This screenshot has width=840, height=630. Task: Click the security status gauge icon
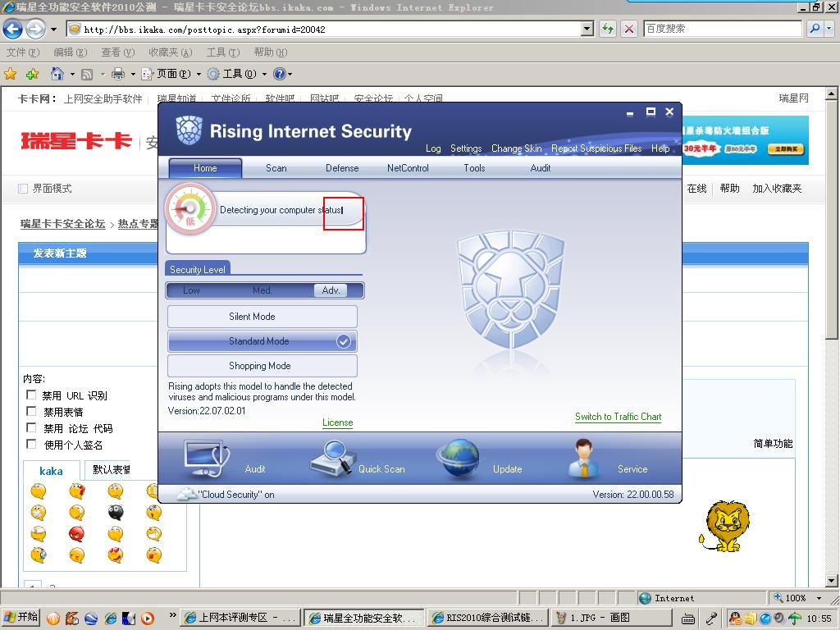pyautogui.click(x=189, y=209)
